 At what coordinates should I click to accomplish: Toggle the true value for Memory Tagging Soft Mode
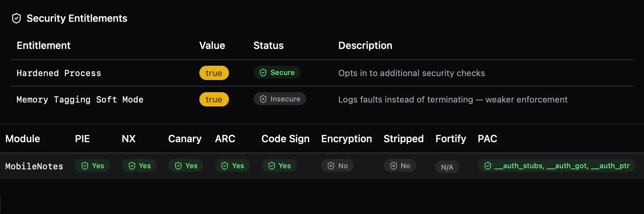click(214, 100)
